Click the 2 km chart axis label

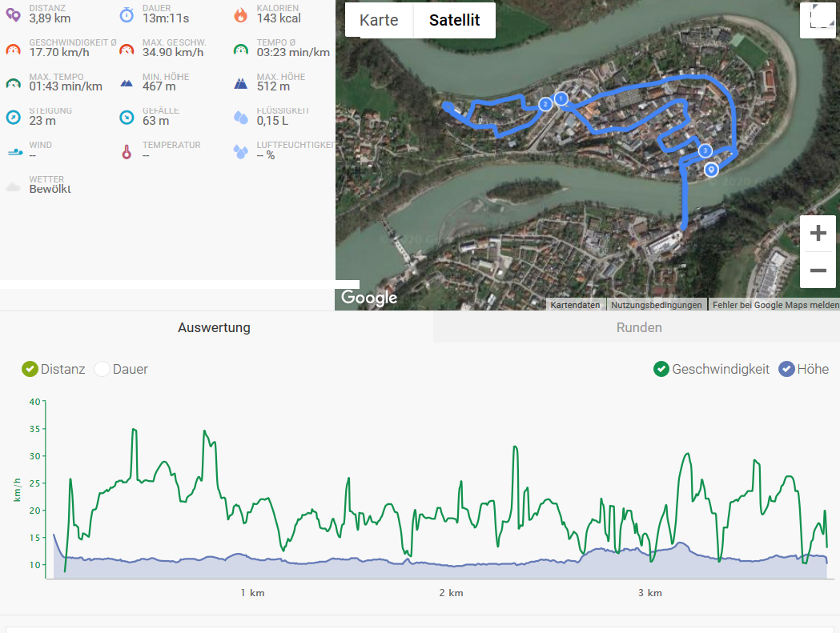[x=451, y=593]
